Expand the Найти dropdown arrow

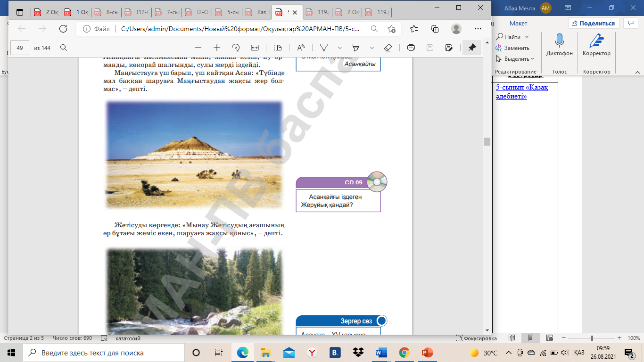click(x=527, y=37)
